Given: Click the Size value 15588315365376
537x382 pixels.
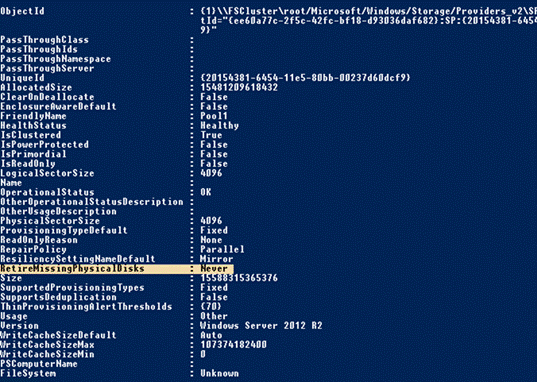Looking at the screenshot, I should coord(239,278).
